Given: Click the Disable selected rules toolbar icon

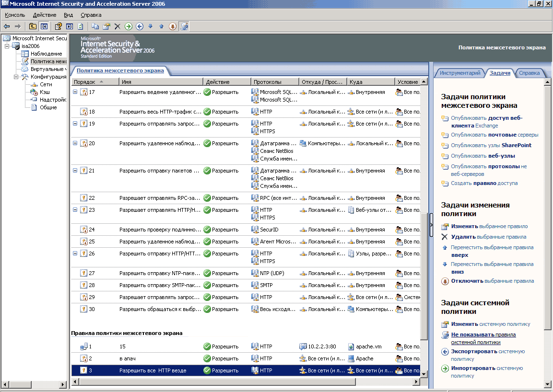Looking at the screenshot, I should tap(173, 26).
